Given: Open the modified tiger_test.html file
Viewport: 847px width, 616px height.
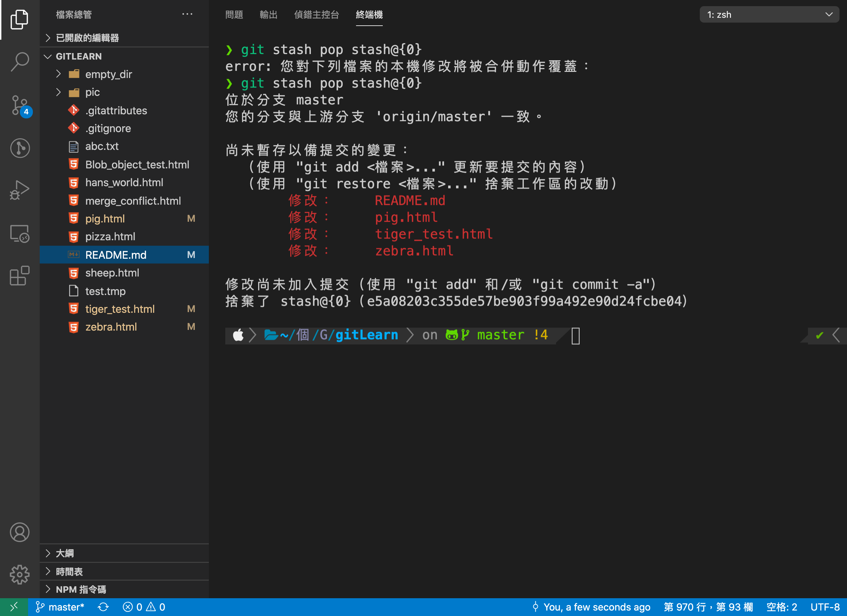Looking at the screenshot, I should pyautogui.click(x=124, y=309).
